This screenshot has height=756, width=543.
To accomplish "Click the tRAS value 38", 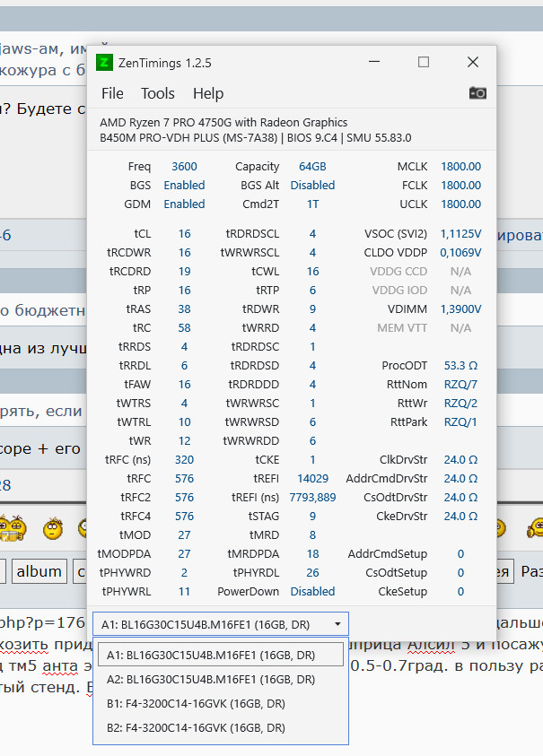I will 184,309.
